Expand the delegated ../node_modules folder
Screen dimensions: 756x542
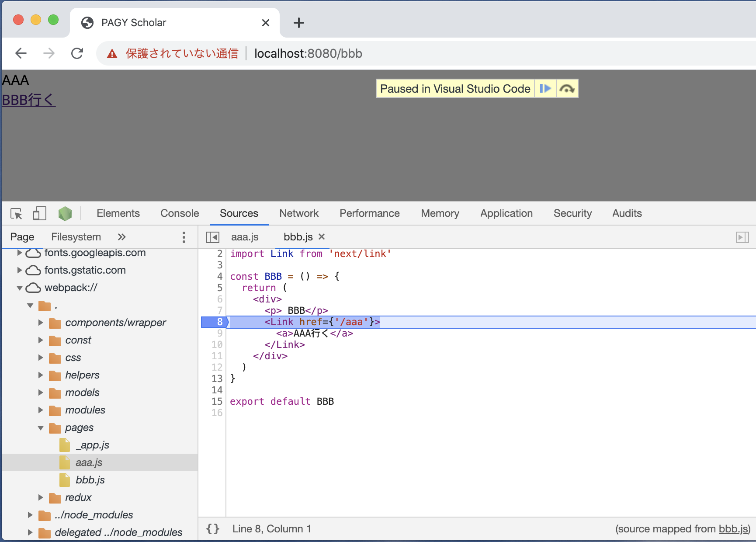[30, 532]
